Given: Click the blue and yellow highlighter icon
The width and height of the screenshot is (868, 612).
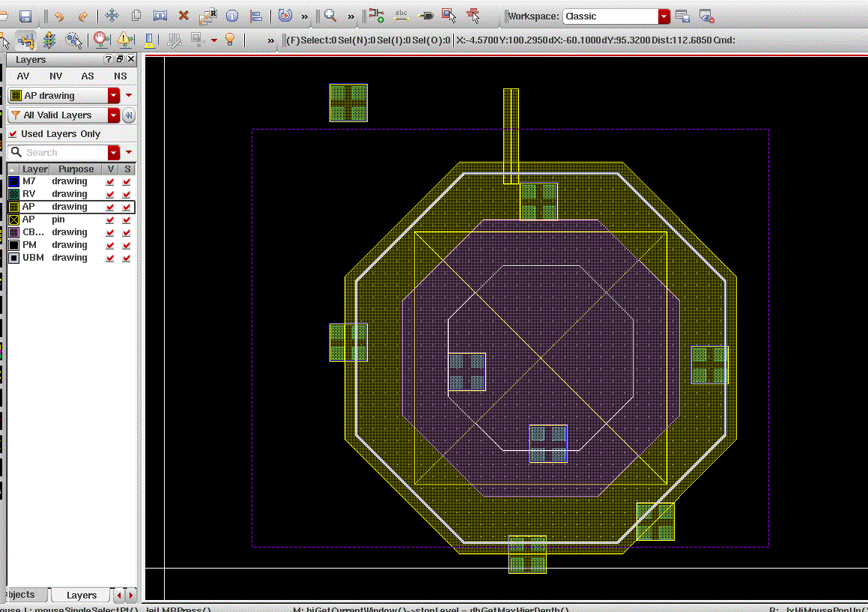Looking at the screenshot, I should point(150,40).
